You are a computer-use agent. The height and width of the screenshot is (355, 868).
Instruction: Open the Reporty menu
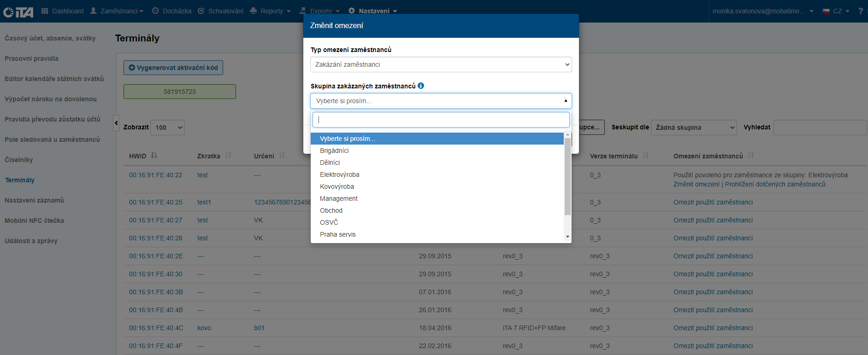[271, 11]
